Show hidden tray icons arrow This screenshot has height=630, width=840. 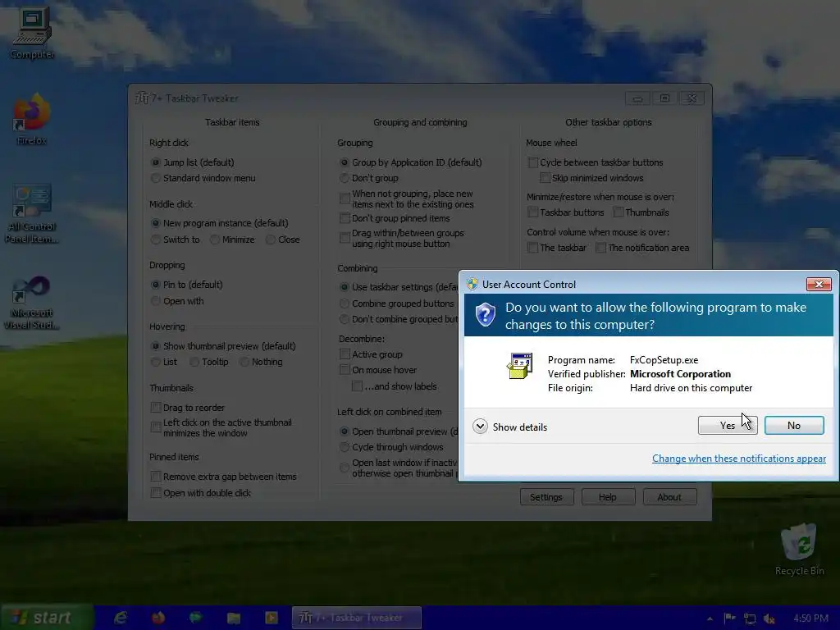tap(710, 619)
